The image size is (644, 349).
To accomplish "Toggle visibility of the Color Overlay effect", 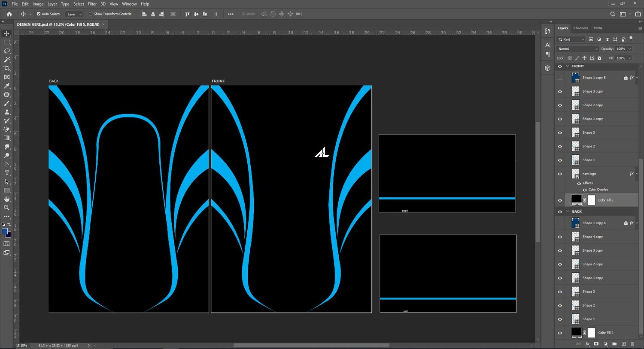I will click(x=584, y=190).
